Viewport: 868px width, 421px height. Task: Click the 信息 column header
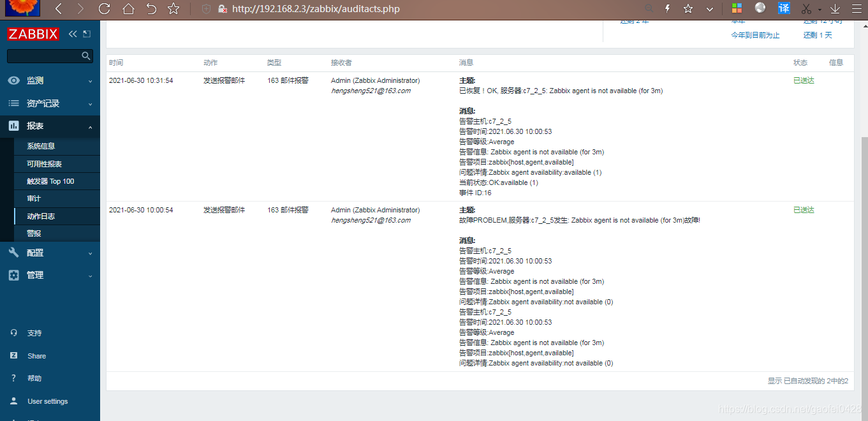click(x=836, y=63)
